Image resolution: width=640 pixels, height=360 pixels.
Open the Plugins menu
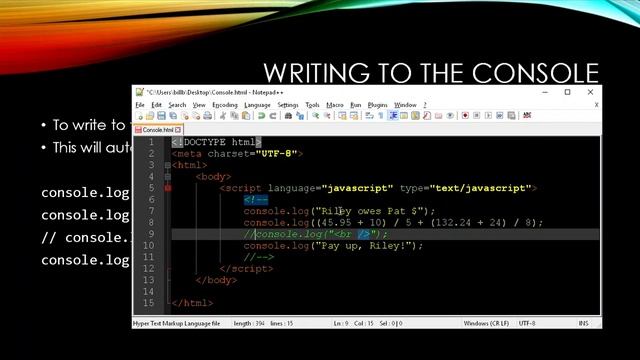tap(378, 105)
